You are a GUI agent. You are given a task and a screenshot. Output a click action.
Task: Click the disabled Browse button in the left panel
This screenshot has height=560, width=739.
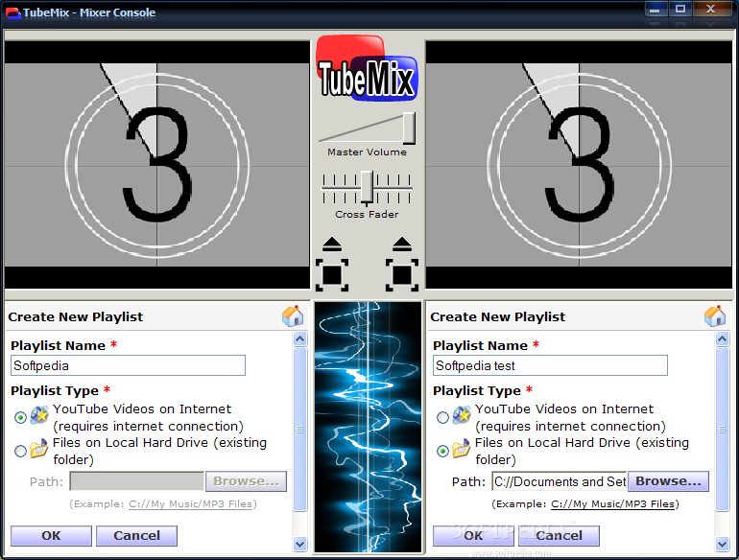tap(246, 481)
